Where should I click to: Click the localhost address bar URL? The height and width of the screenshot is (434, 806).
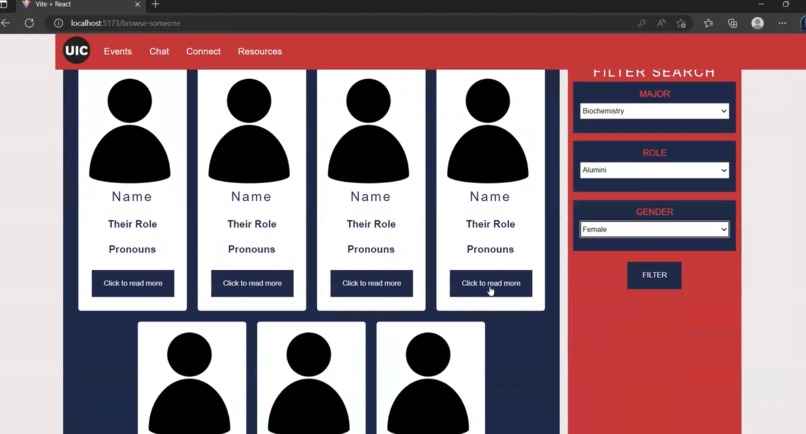(x=125, y=23)
